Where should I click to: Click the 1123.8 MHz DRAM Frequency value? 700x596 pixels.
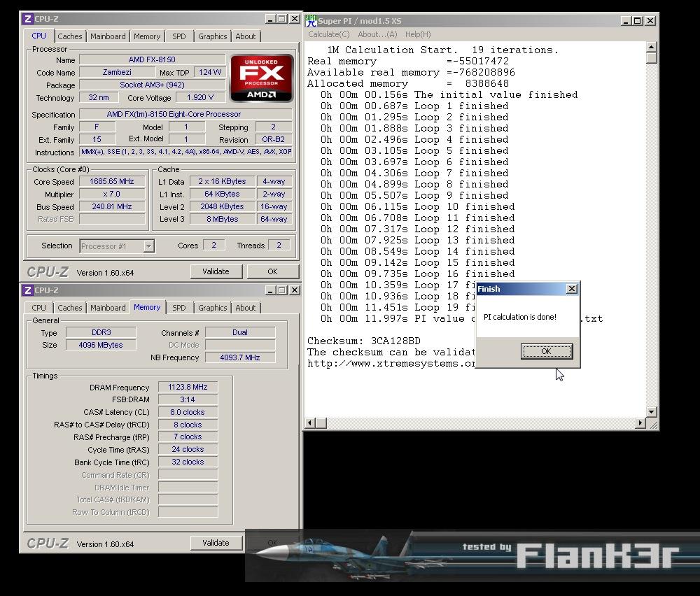tap(188, 387)
